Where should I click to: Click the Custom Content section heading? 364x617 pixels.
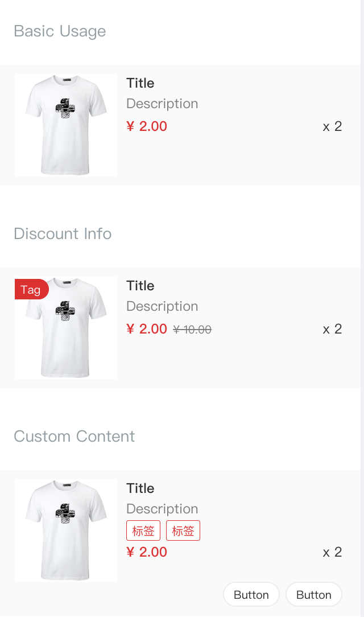click(74, 437)
